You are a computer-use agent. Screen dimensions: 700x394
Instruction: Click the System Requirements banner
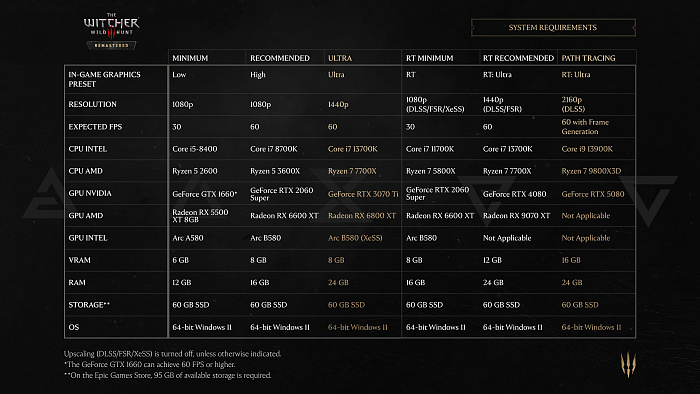(x=553, y=28)
